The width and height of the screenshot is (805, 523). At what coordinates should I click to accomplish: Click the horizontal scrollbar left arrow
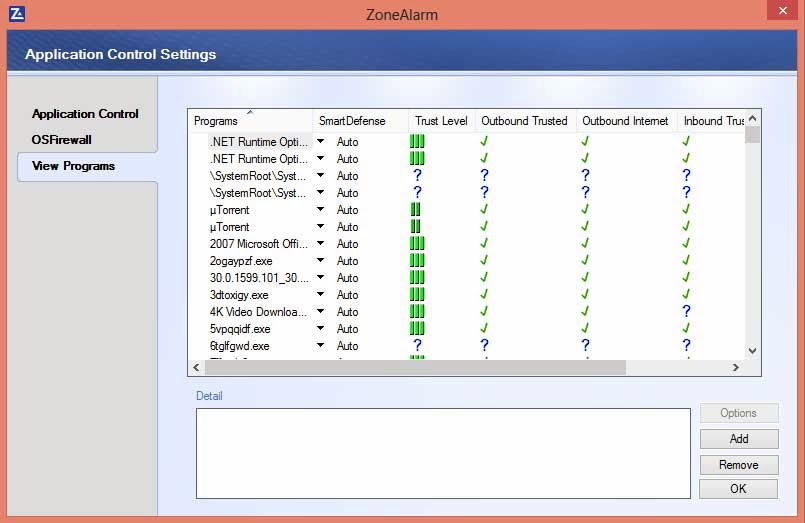(x=196, y=367)
